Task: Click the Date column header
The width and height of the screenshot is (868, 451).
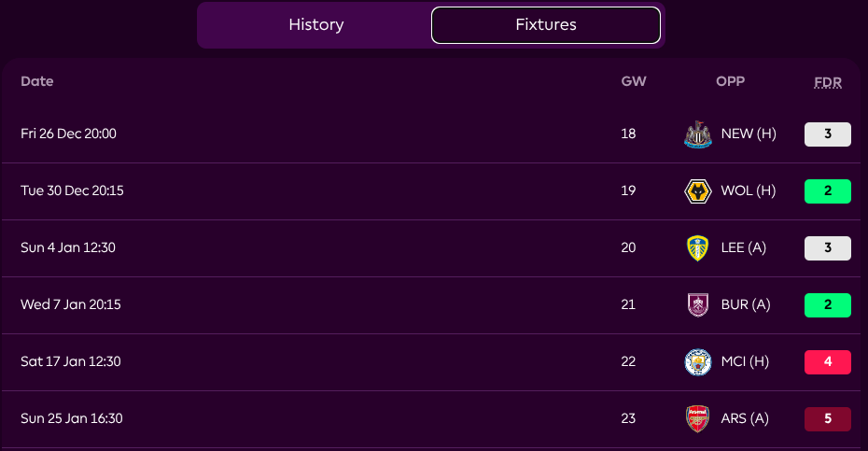Action: 37,81
